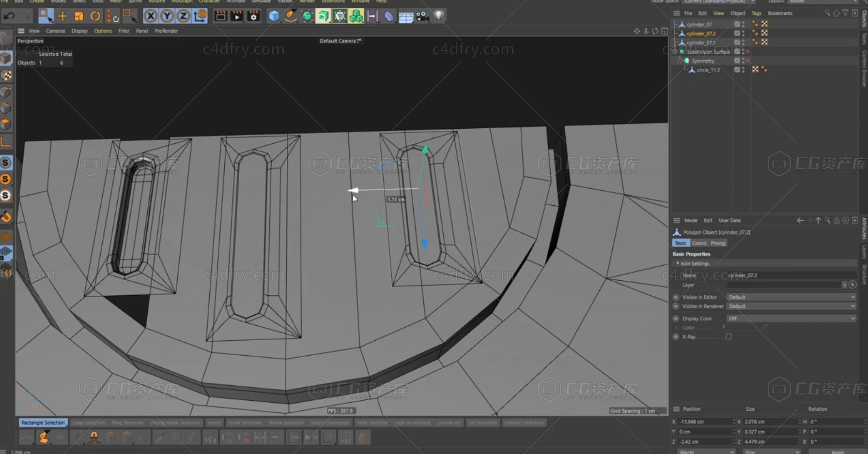
Task: Collapse the Subdivision Surface hierarchy
Action: 674,52
